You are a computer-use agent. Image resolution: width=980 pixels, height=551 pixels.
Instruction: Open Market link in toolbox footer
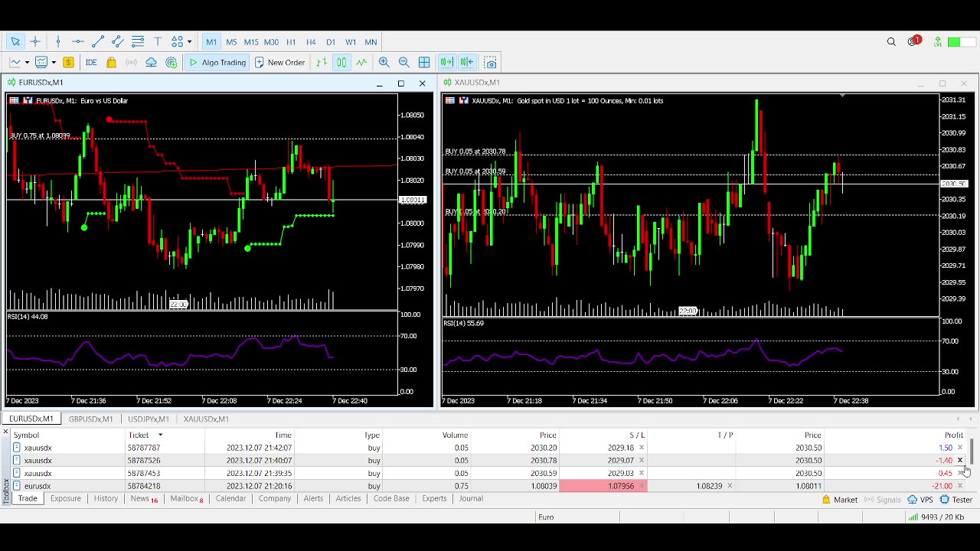point(840,500)
